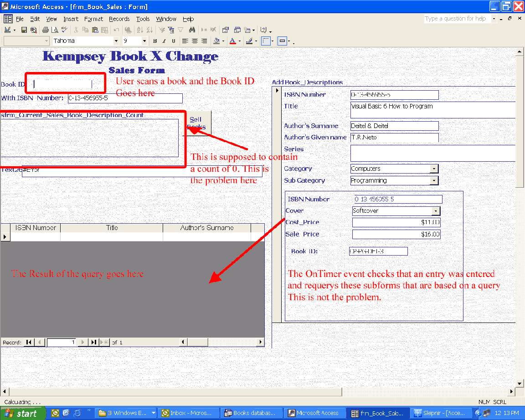
Task: Go to last record in subform navigator
Action: click(x=94, y=343)
